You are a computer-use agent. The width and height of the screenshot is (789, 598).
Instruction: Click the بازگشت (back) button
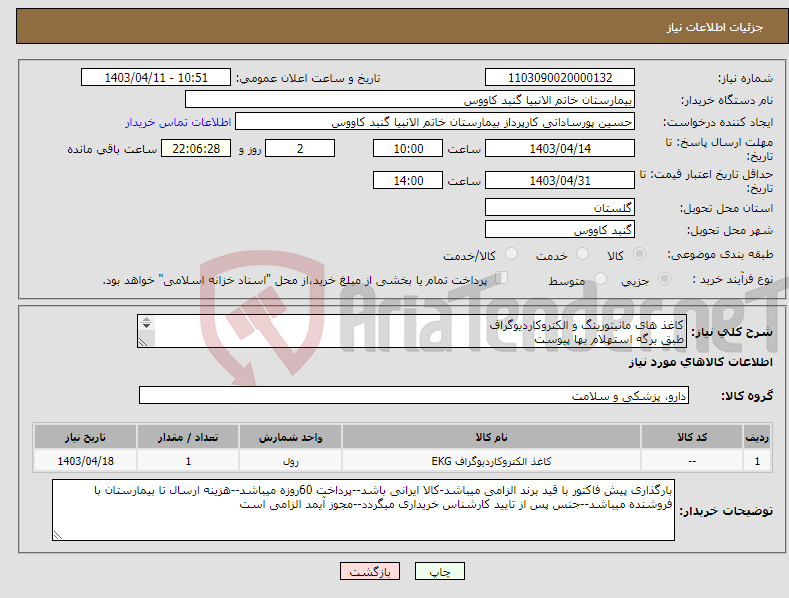coord(370,571)
